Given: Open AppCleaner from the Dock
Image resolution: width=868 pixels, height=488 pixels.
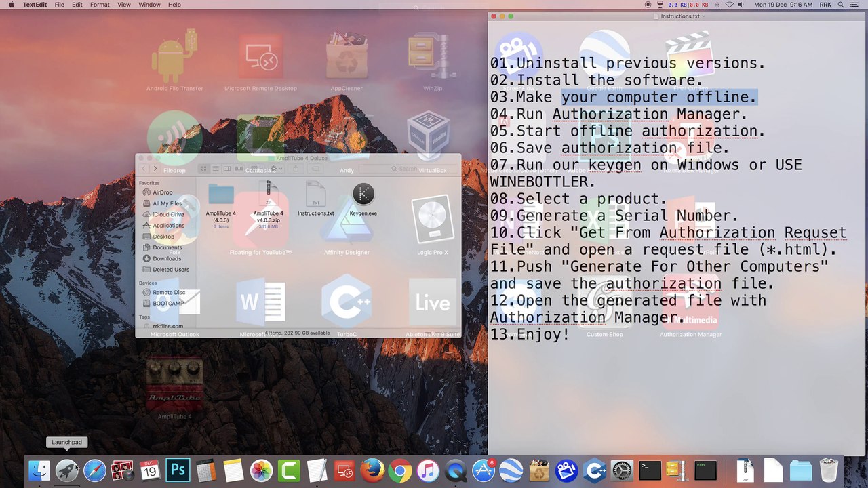Looking at the screenshot, I should click(539, 470).
